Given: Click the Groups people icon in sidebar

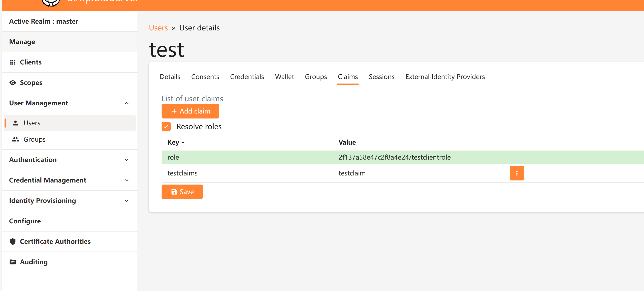Looking at the screenshot, I should 15,139.
